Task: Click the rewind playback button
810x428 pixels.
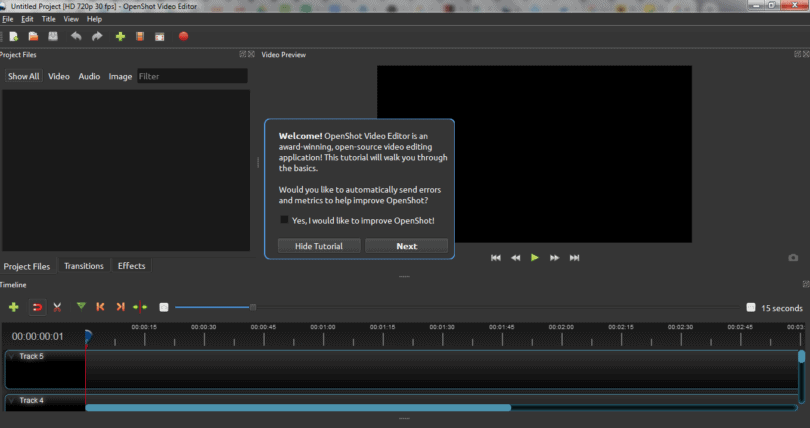Action: (516, 258)
